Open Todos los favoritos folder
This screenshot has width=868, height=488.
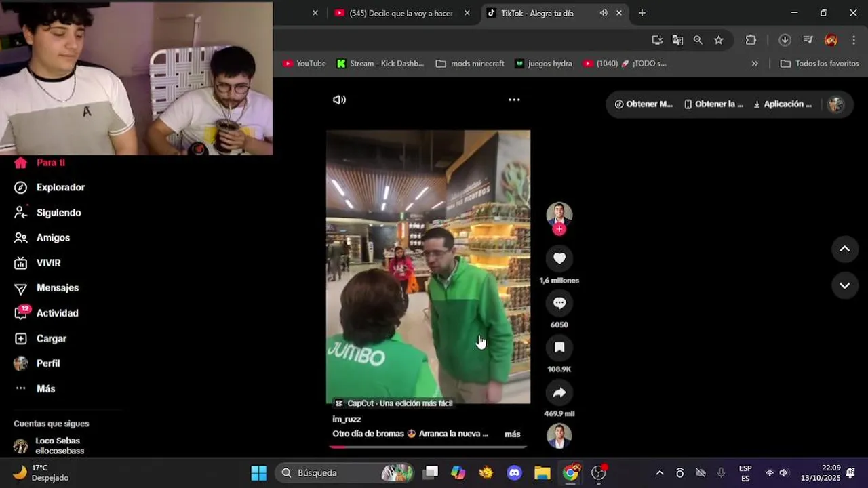click(819, 63)
